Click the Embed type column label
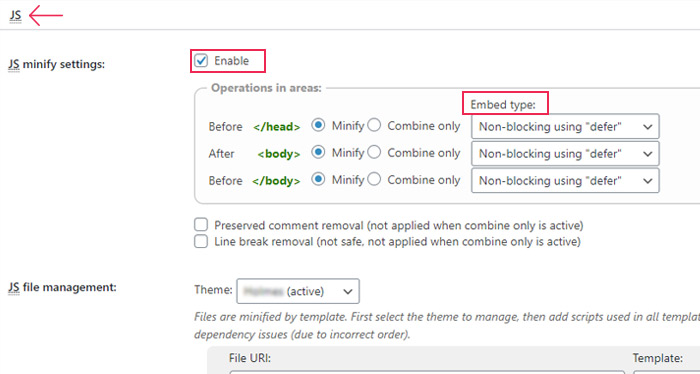This screenshot has height=374, width=700. [x=503, y=105]
